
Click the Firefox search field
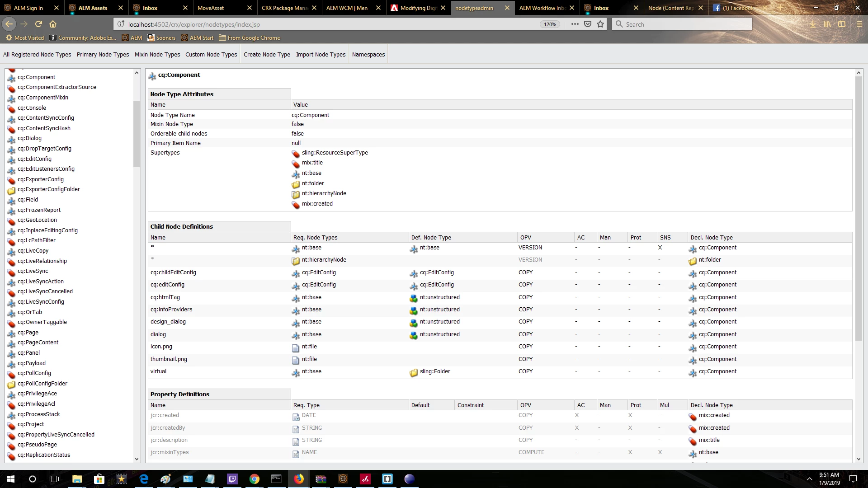(683, 24)
